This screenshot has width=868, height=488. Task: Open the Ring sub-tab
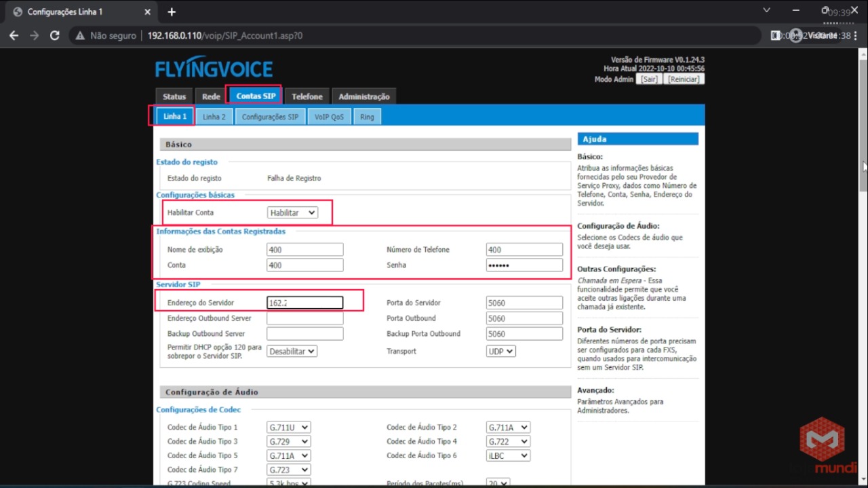(x=367, y=117)
